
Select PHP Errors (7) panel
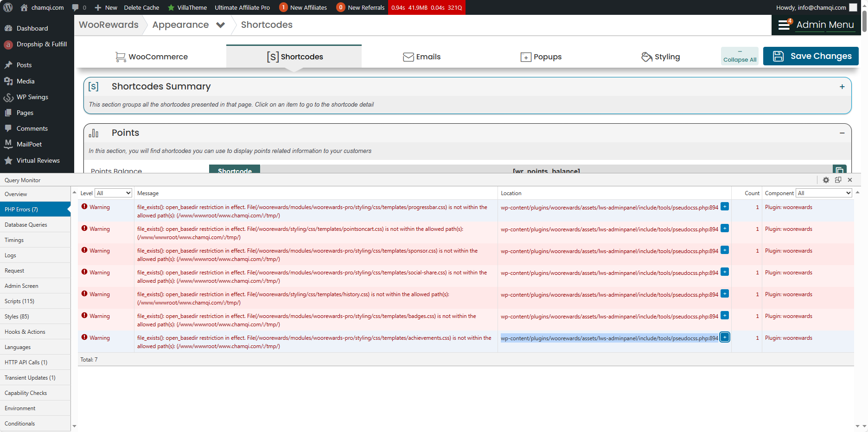click(35, 210)
